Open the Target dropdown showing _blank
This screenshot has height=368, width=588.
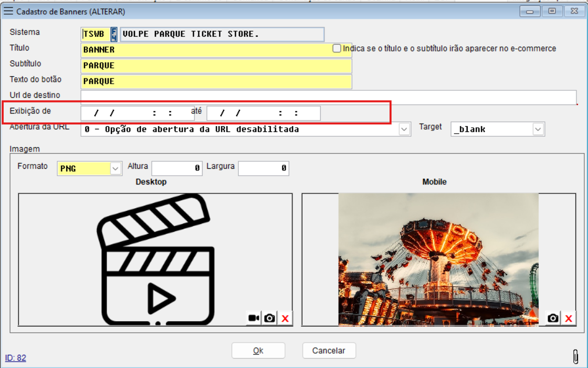point(538,129)
